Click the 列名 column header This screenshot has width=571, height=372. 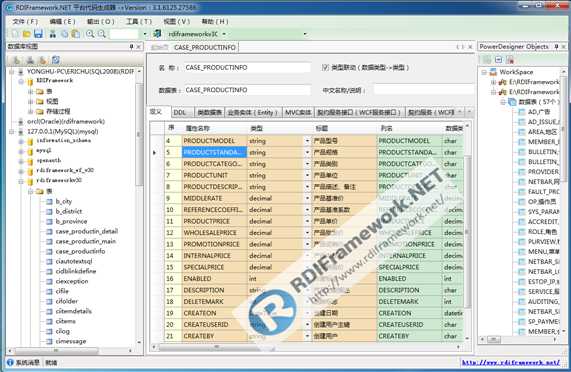410,128
